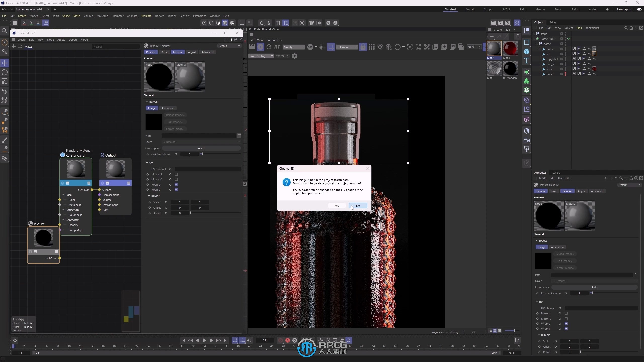644x362 pixels.
Task: Click the RenderView lock icon
Action: pos(363,47)
